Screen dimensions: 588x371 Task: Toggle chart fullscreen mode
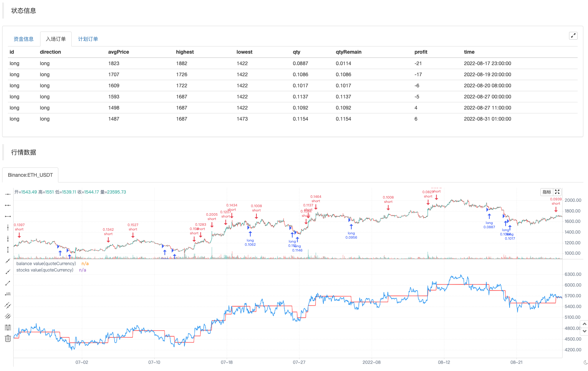[557, 192]
